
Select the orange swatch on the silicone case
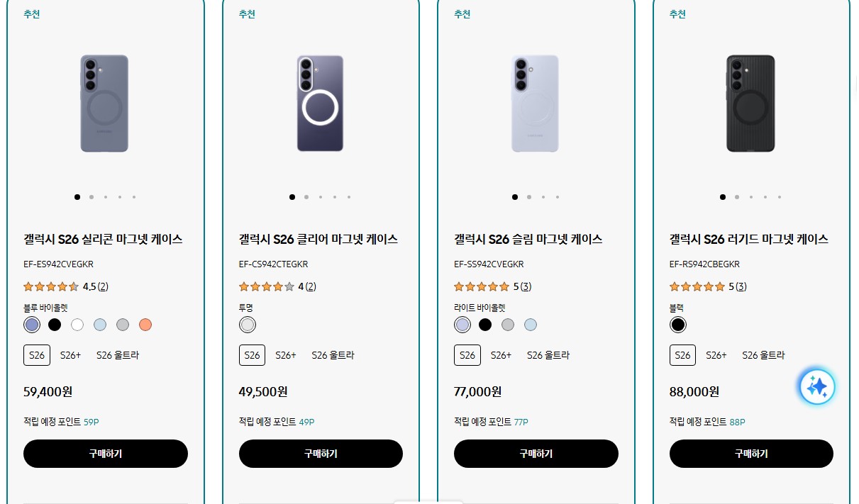[x=145, y=325]
